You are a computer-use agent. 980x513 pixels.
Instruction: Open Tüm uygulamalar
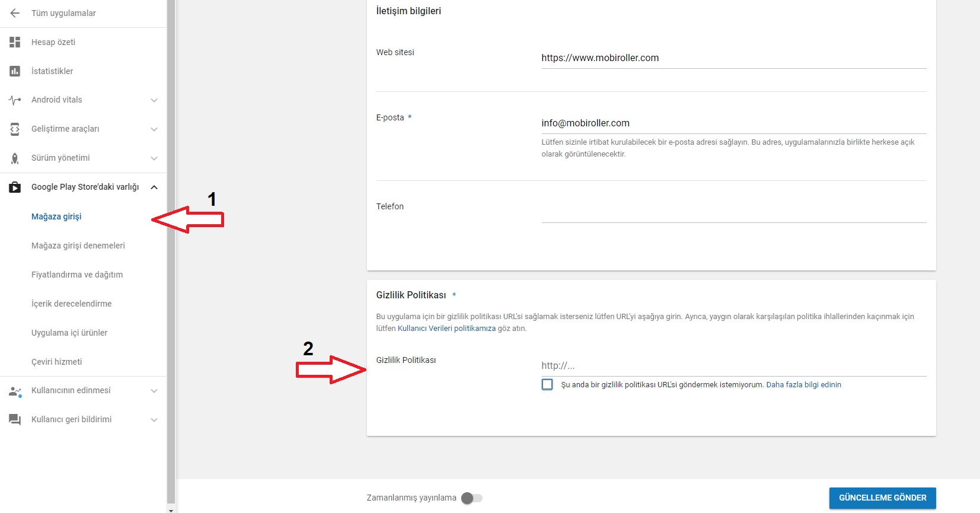[63, 13]
